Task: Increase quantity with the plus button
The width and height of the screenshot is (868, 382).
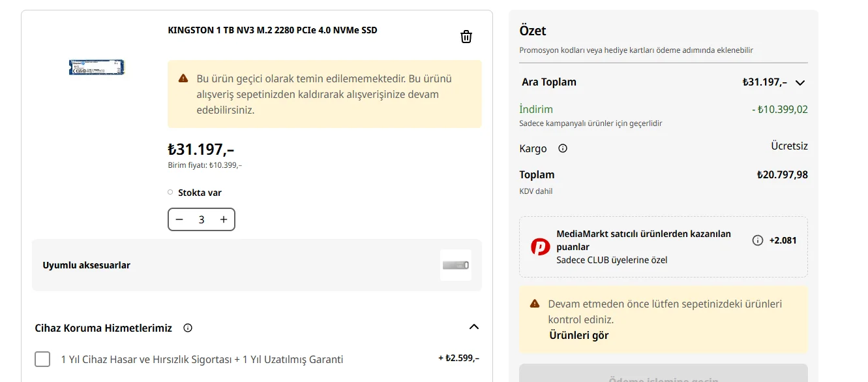Action: 224,219
